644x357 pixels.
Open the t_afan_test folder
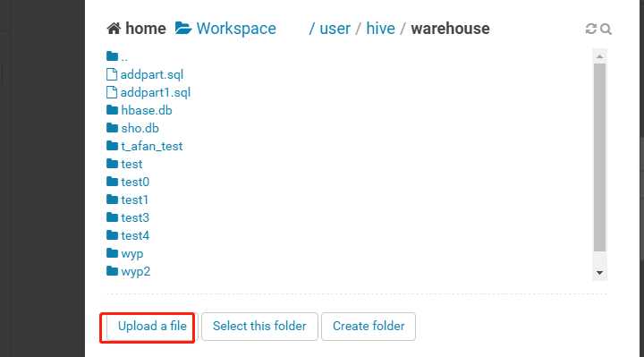point(151,146)
